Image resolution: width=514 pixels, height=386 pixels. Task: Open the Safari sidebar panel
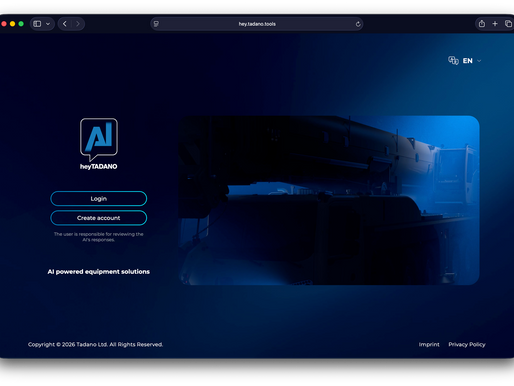click(37, 24)
